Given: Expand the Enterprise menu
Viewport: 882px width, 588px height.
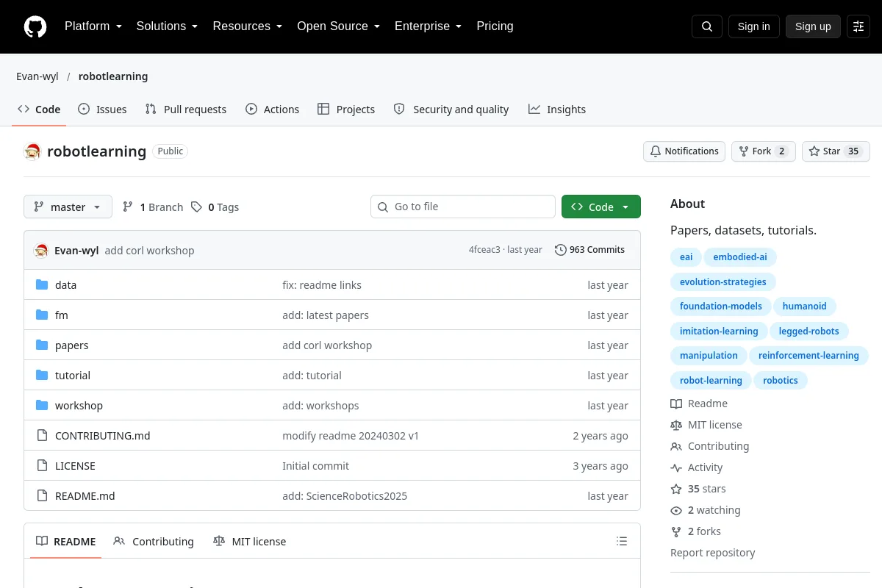Looking at the screenshot, I should [x=429, y=26].
